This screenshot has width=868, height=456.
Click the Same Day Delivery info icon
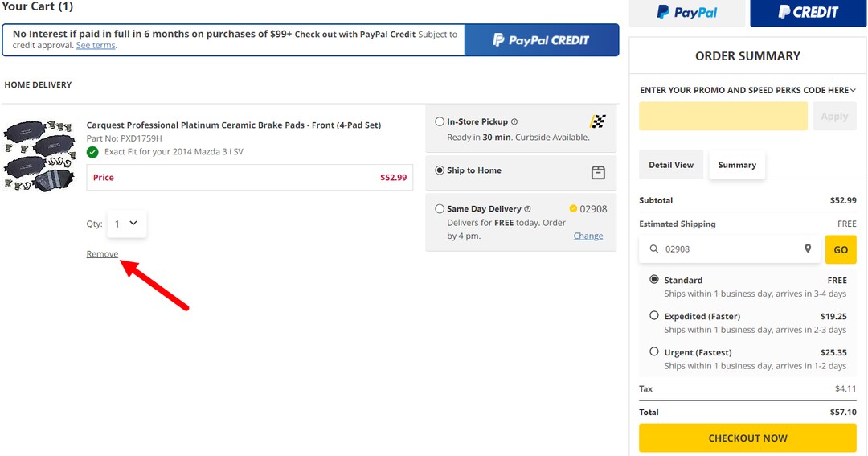click(x=527, y=209)
